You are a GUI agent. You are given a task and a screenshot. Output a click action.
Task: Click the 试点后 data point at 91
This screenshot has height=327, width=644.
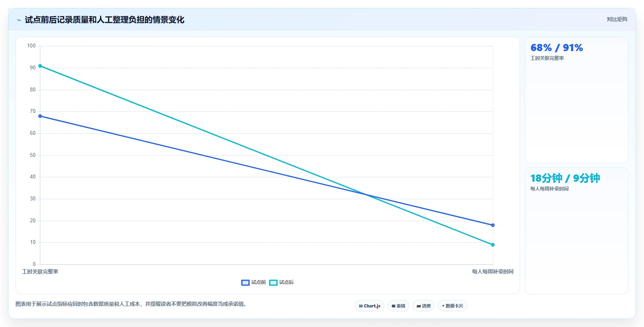click(40, 66)
